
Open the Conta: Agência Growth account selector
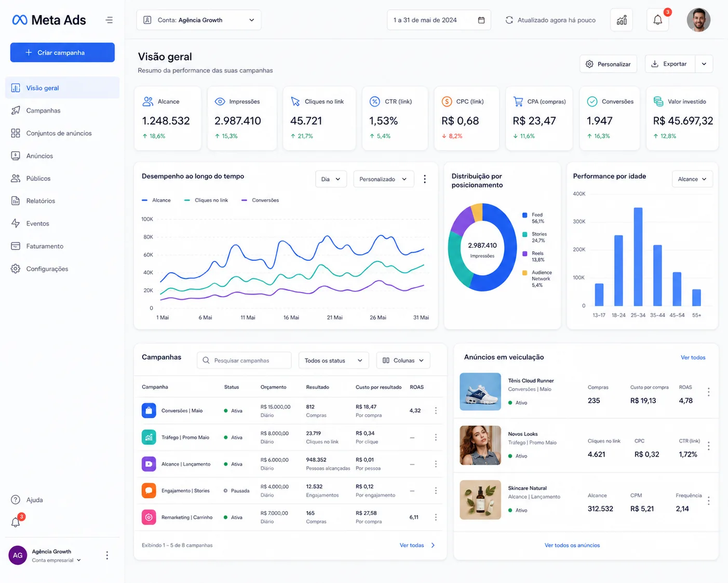(x=199, y=20)
